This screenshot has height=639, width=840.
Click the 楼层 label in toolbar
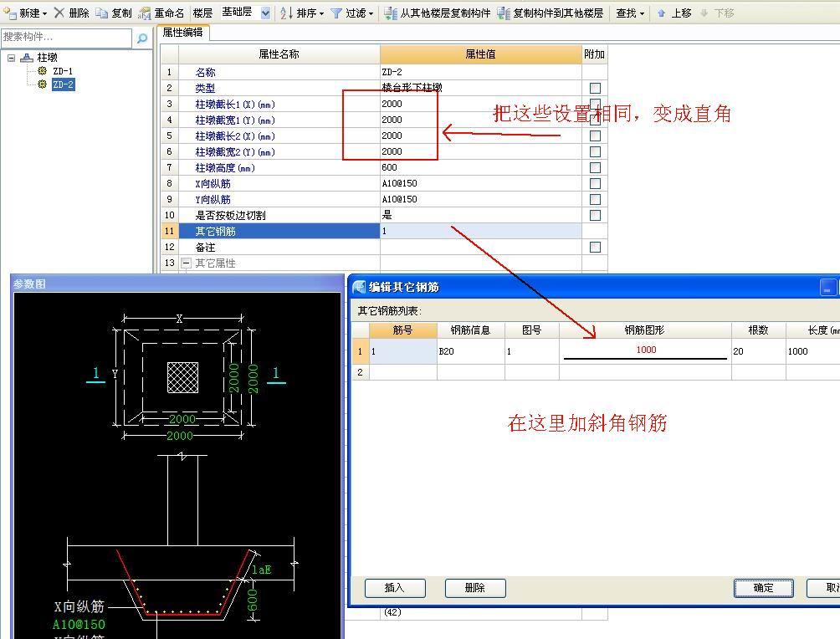[x=202, y=13]
